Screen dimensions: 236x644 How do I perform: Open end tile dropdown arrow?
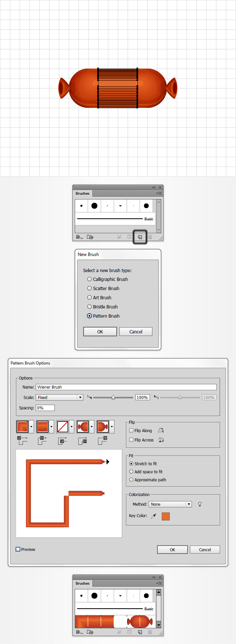click(112, 426)
